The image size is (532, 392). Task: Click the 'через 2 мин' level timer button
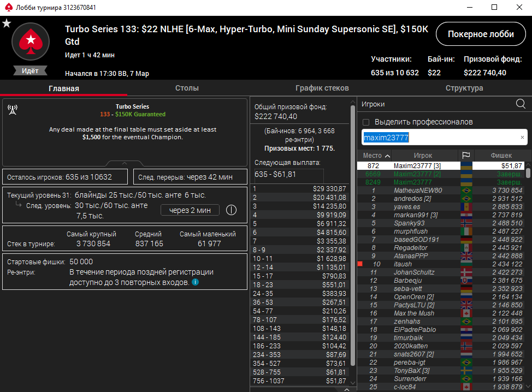(x=190, y=210)
